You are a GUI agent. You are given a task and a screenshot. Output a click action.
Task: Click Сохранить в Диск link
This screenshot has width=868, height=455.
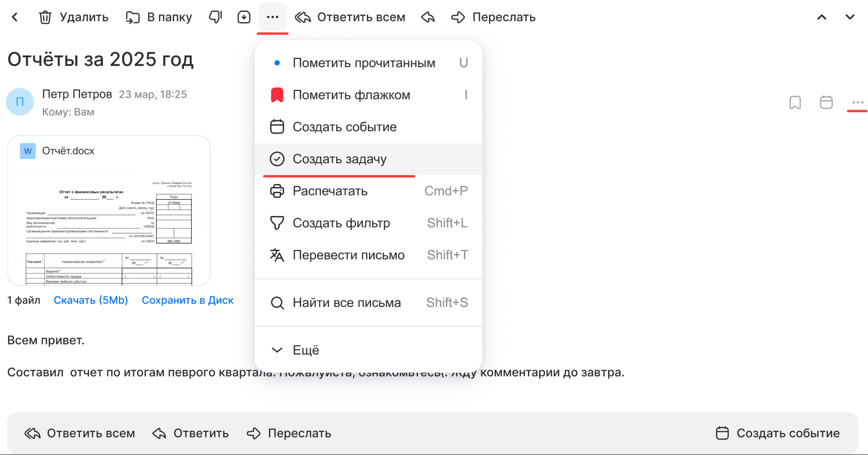click(x=187, y=300)
